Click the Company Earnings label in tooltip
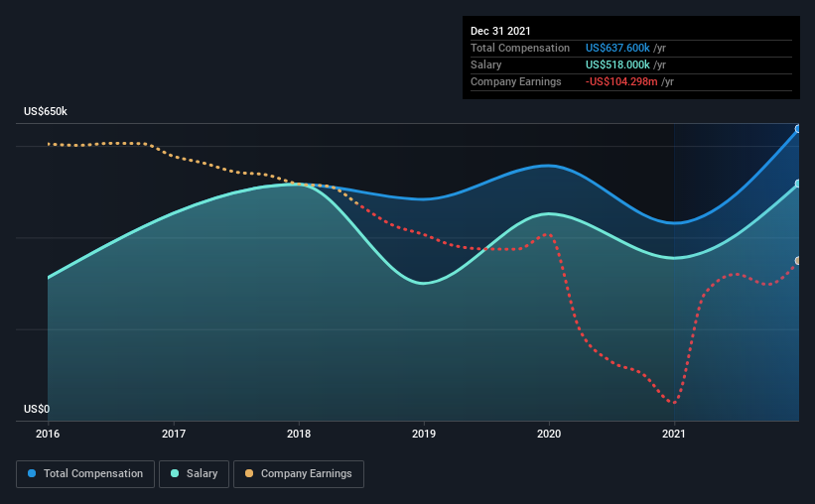This screenshot has height=504, width=815. point(516,82)
